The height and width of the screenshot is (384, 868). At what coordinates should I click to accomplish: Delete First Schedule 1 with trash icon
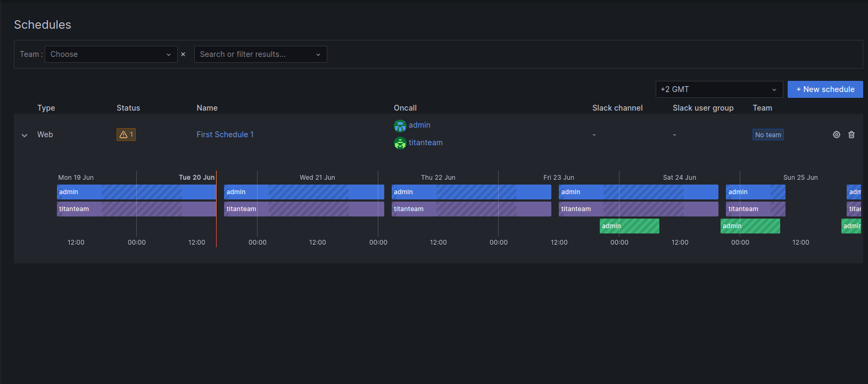click(x=852, y=135)
